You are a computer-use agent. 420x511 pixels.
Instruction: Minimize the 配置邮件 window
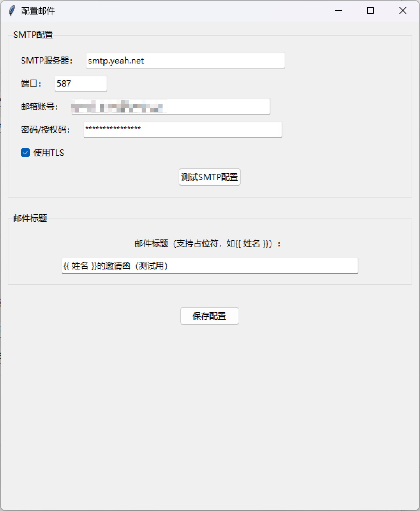point(339,11)
